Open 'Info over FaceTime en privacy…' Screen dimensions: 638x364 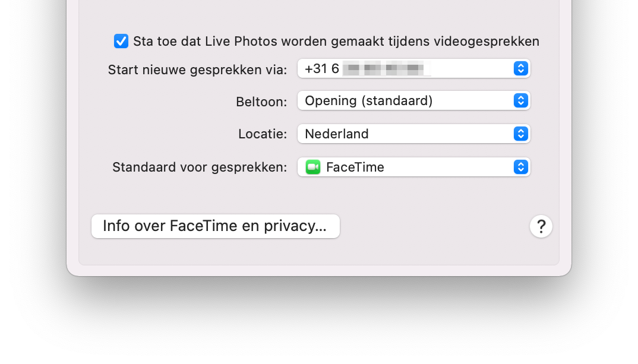point(215,226)
